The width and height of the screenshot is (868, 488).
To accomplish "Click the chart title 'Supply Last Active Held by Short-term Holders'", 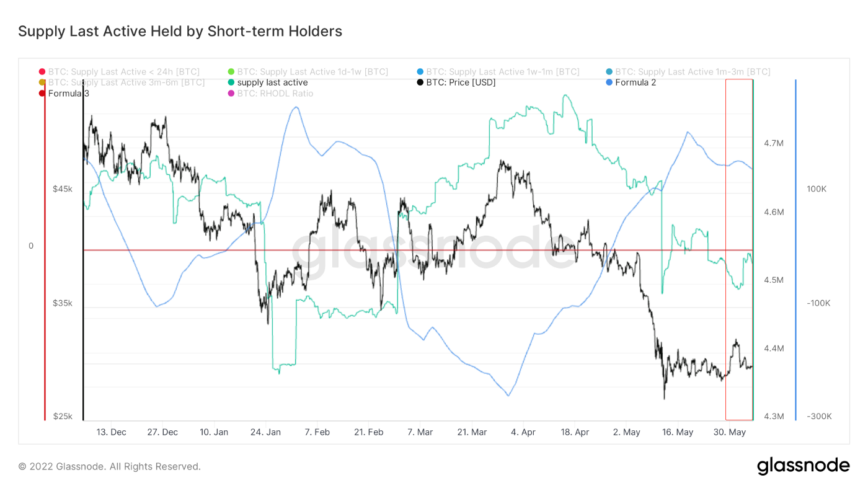I will tap(180, 31).
